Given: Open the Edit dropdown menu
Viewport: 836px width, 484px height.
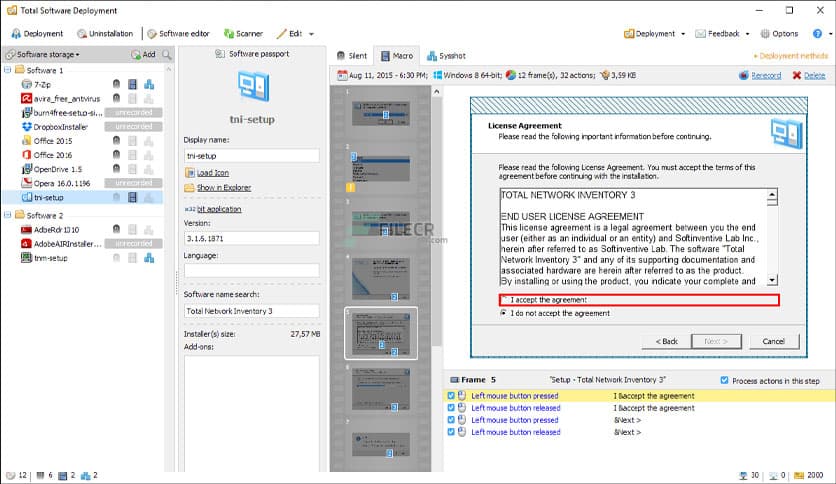Looking at the screenshot, I should pos(295,34).
